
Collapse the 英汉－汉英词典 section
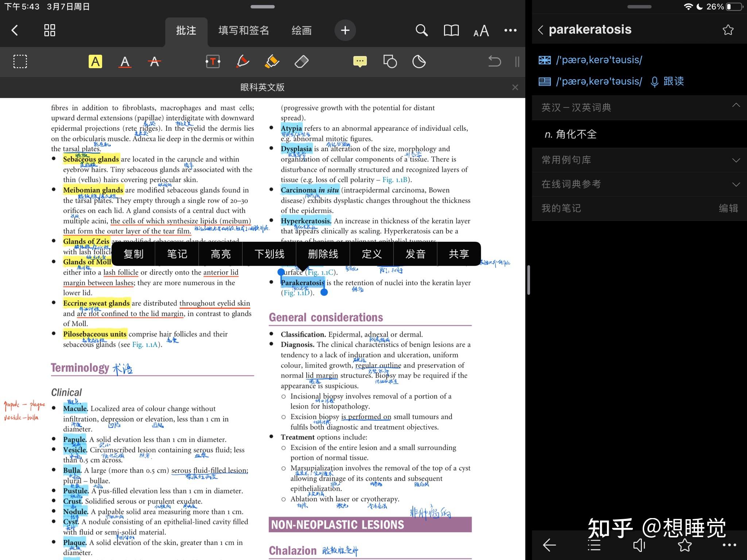click(x=736, y=106)
